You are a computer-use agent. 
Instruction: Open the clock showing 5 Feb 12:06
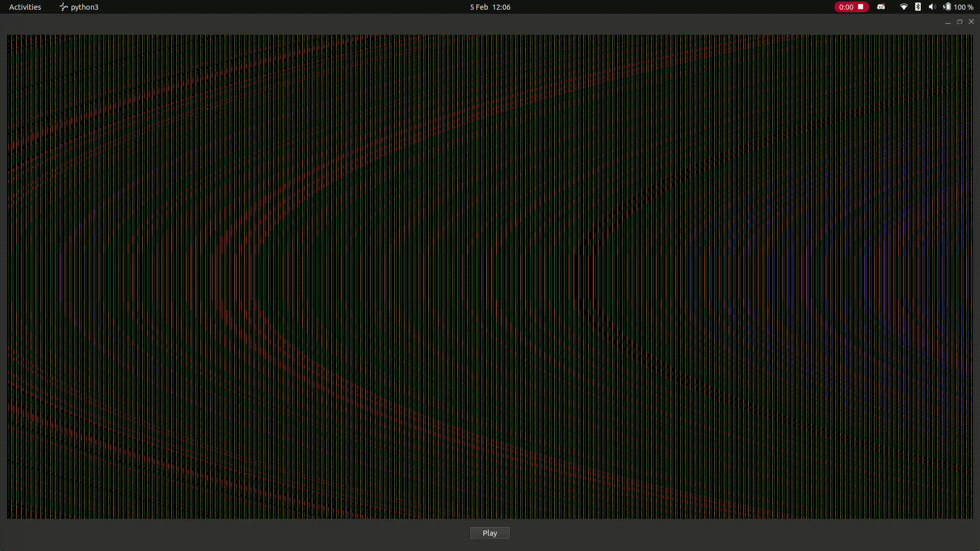coord(490,7)
